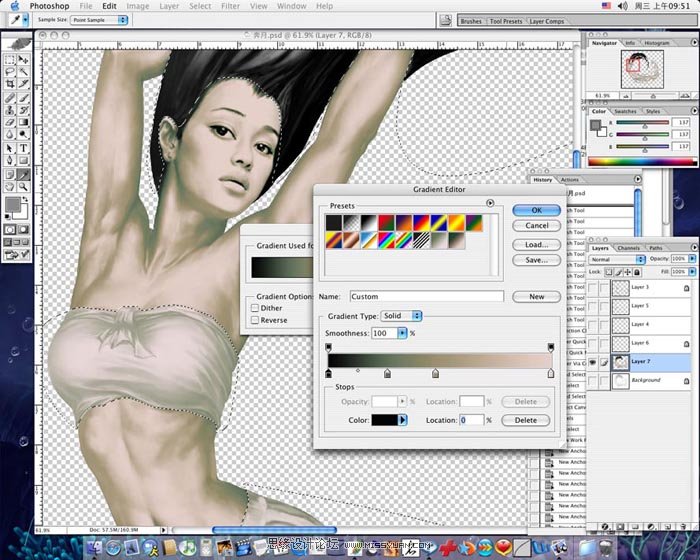Switch to Quick Mask mode
Viewport: 700px width, 560px height.
click(x=23, y=230)
